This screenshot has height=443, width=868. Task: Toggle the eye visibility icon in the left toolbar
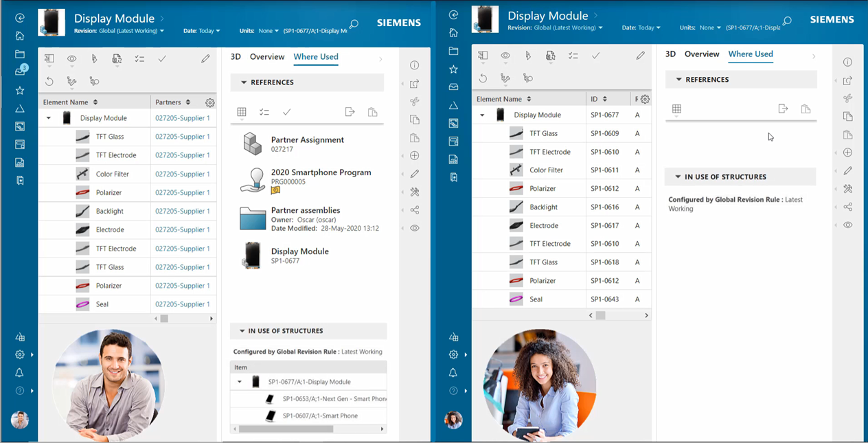[x=71, y=58]
